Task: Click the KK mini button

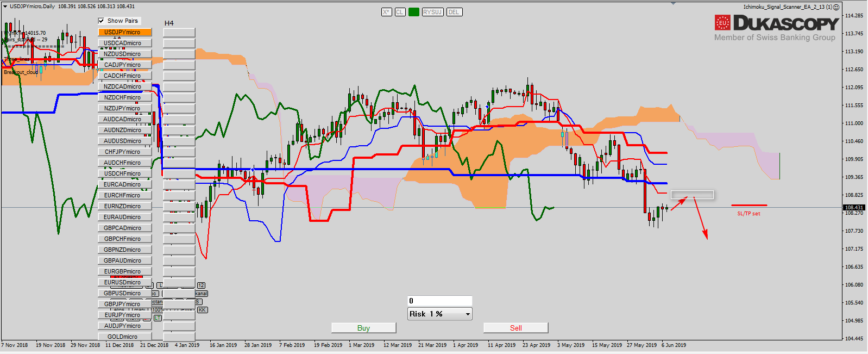Action: pyautogui.click(x=202, y=310)
